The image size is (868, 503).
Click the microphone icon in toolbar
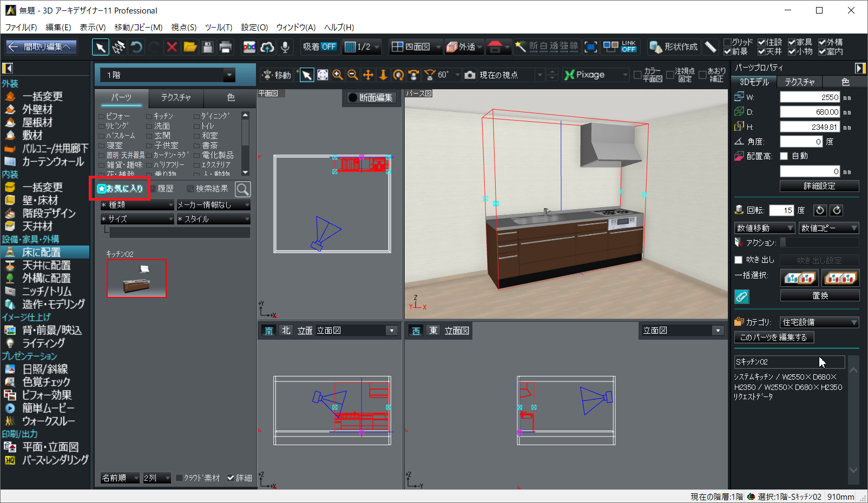[285, 47]
